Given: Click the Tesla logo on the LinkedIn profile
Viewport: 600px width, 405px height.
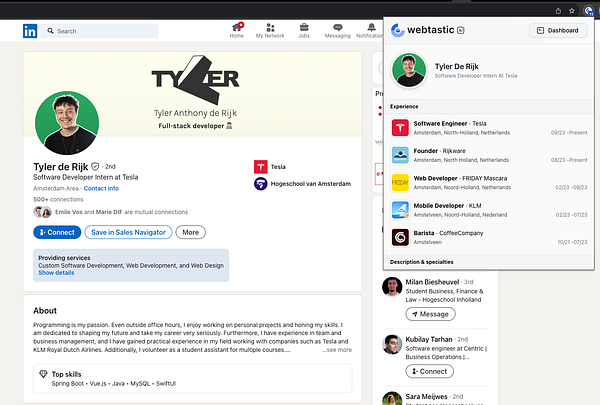Looking at the screenshot, I should point(261,167).
